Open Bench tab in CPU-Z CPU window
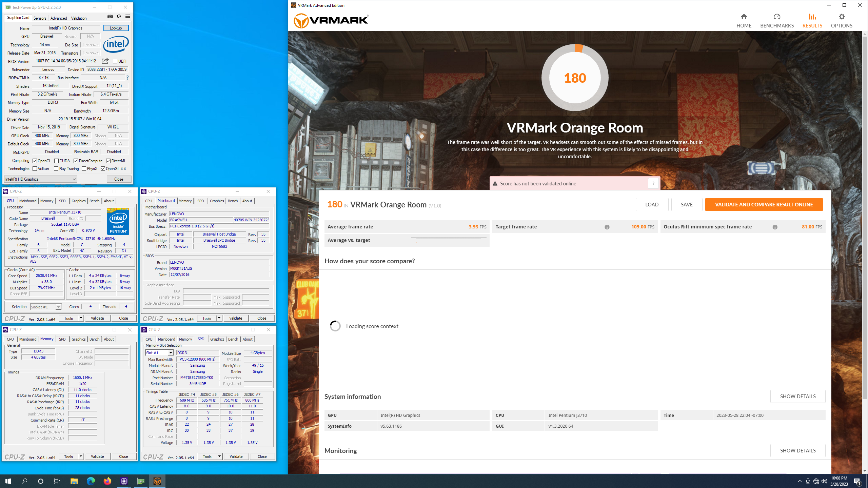Screen dimensions: 868x488 94,201
